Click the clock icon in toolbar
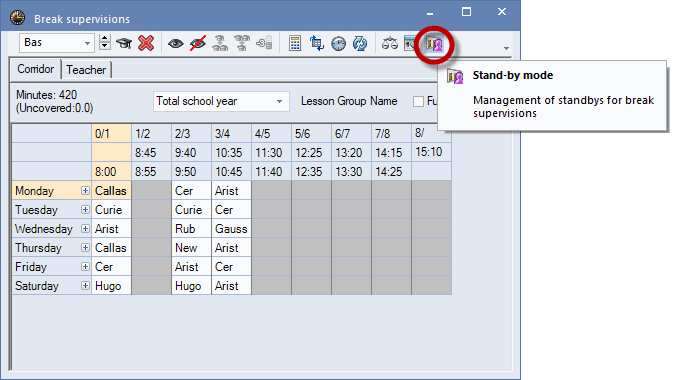 point(338,44)
